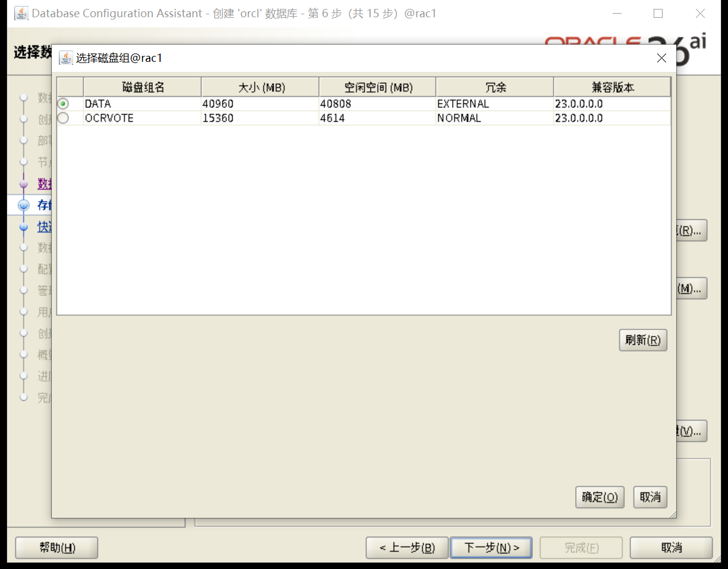The image size is (728, 569).
Task: Maximize the Database Configuration Assistant window
Action: point(658,13)
